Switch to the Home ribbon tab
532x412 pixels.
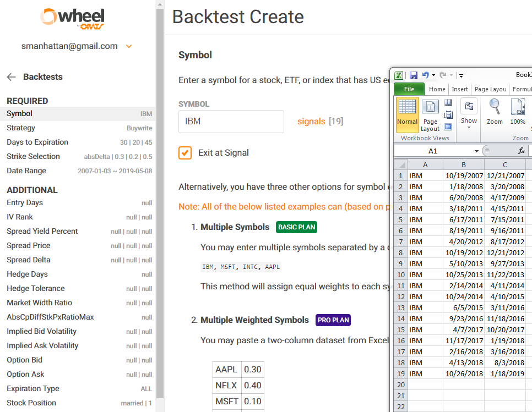437,89
